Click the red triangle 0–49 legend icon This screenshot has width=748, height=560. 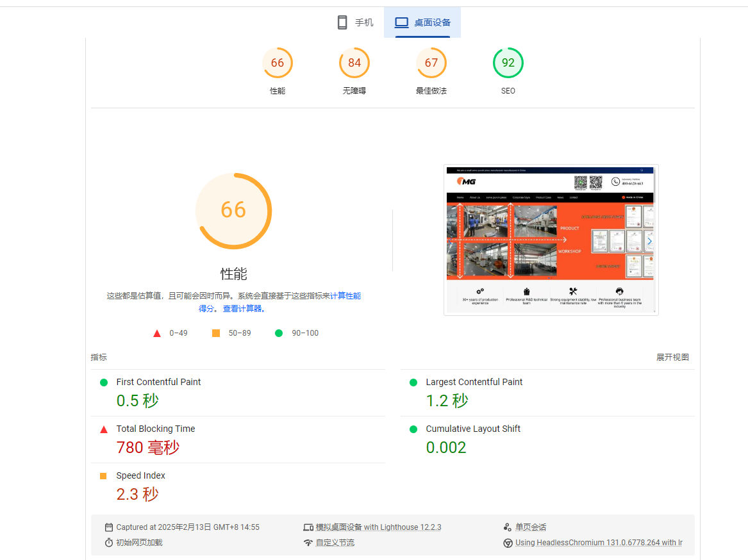(157, 333)
